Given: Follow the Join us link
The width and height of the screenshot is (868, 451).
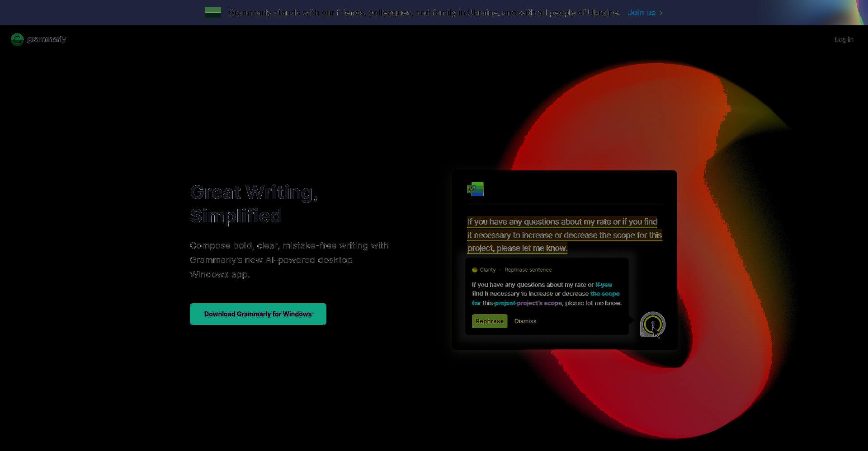Looking at the screenshot, I should point(642,13).
